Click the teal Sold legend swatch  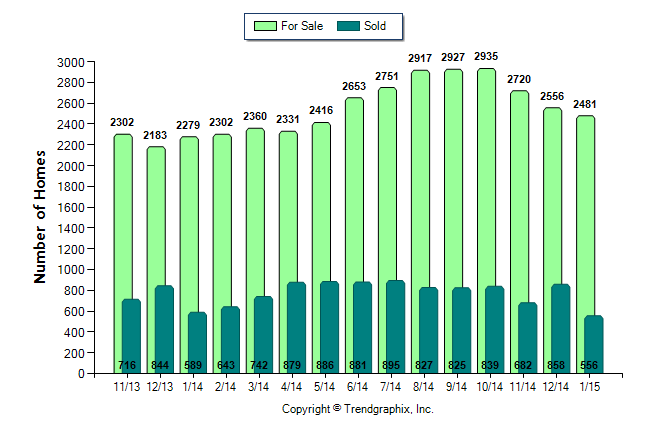[350, 26]
